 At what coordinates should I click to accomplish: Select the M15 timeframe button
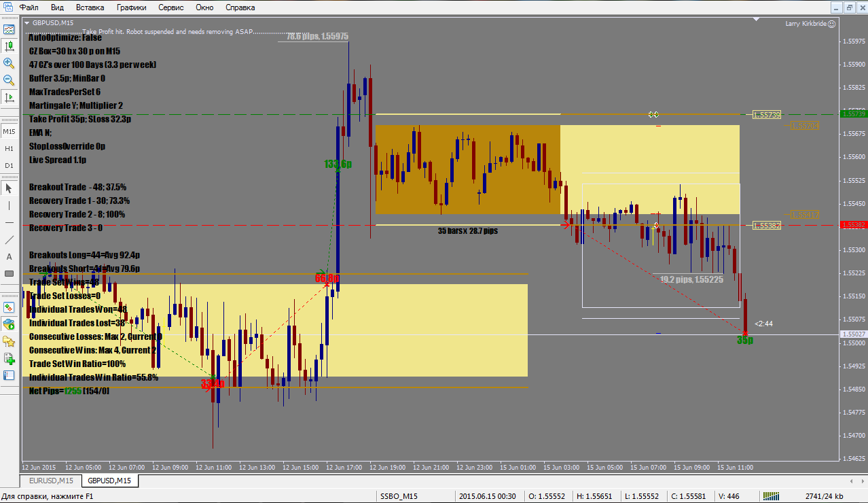coord(9,131)
